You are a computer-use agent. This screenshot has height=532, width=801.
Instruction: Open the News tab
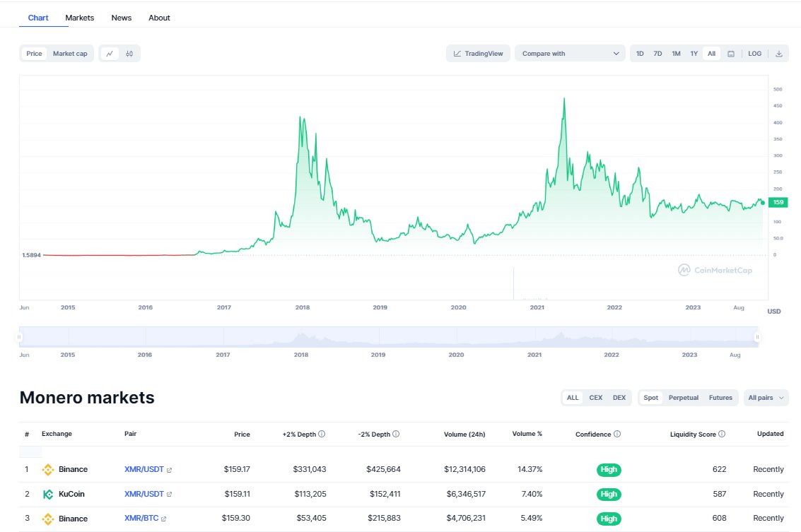pos(122,18)
